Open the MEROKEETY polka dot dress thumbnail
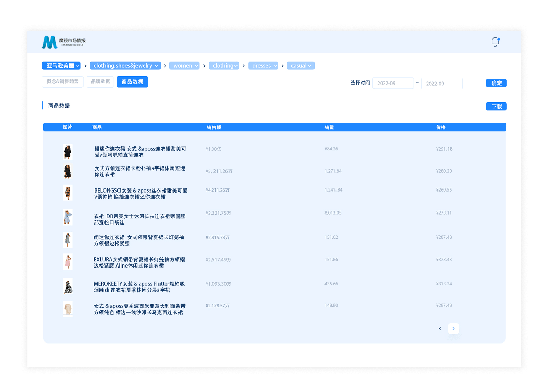This screenshot has width=550, height=392. (68, 287)
